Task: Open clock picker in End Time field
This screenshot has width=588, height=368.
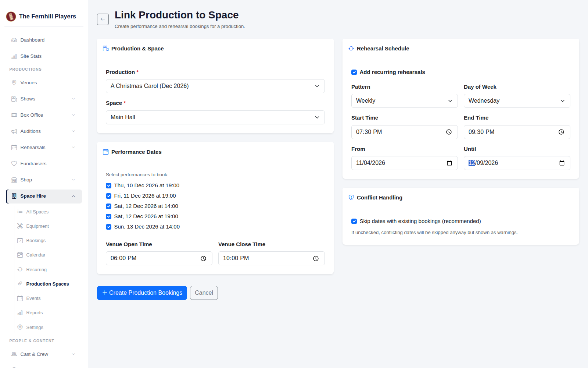Action: coord(561,132)
